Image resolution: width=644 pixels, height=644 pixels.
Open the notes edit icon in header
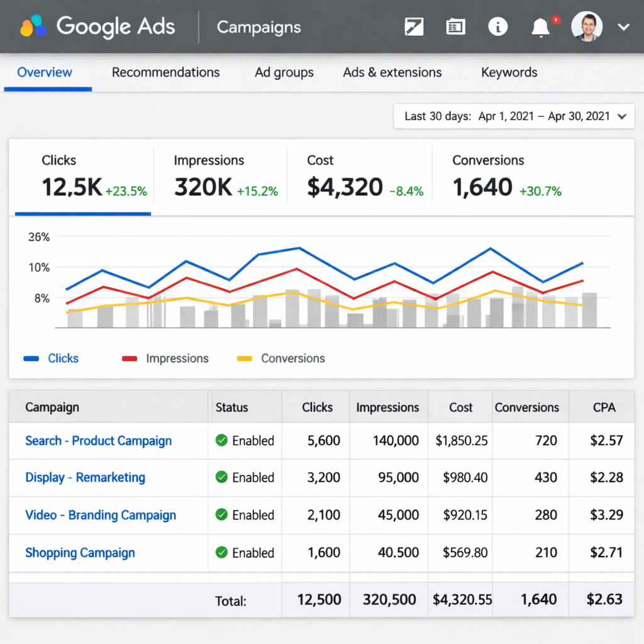(414, 27)
